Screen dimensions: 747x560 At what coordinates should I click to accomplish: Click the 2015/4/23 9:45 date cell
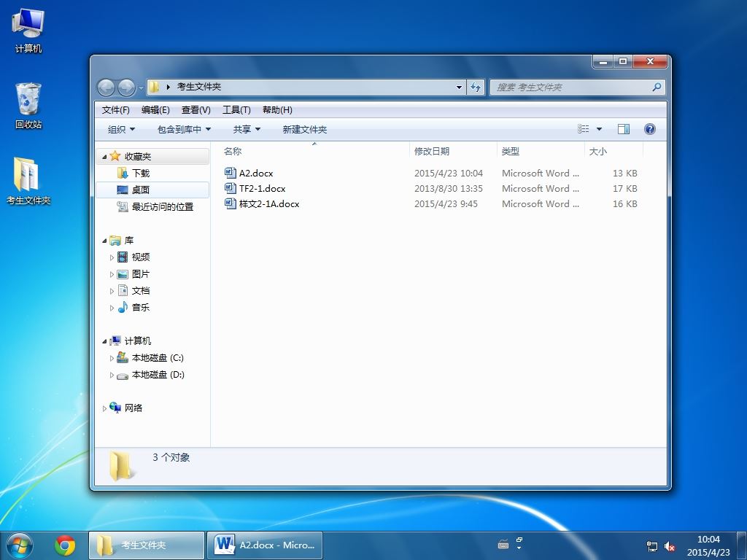446,203
